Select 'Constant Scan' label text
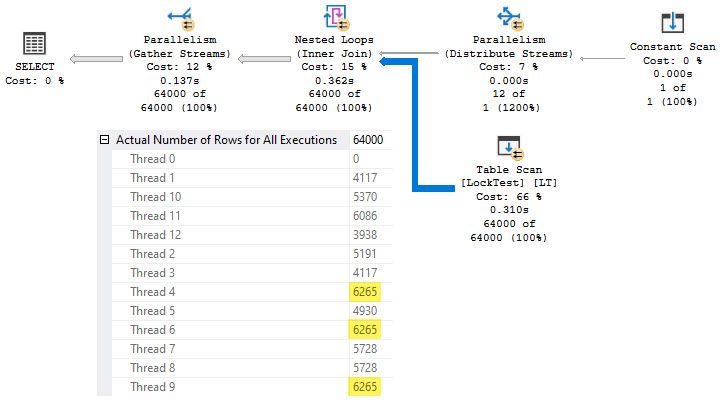 [x=673, y=47]
